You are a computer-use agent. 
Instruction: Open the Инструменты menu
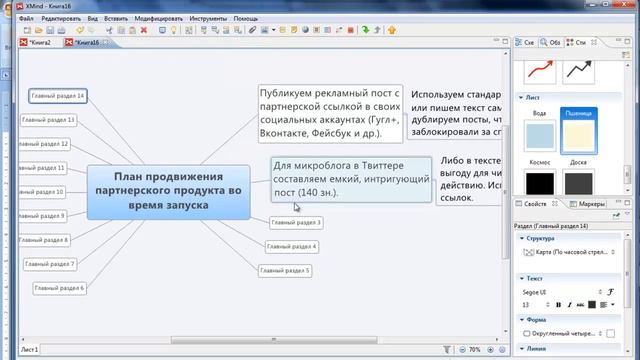pos(208,19)
